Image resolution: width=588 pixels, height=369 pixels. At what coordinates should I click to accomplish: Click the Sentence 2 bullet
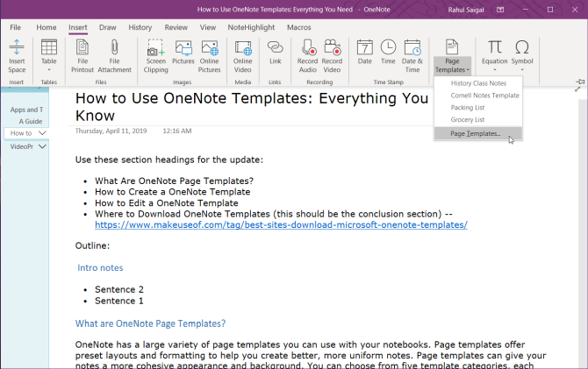tap(118, 289)
